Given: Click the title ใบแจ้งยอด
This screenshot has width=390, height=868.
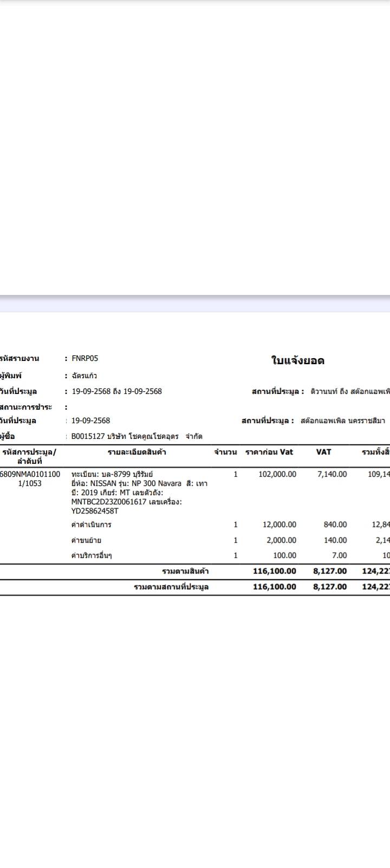Looking at the screenshot, I should pyautogui.click(x=297, y=361).
